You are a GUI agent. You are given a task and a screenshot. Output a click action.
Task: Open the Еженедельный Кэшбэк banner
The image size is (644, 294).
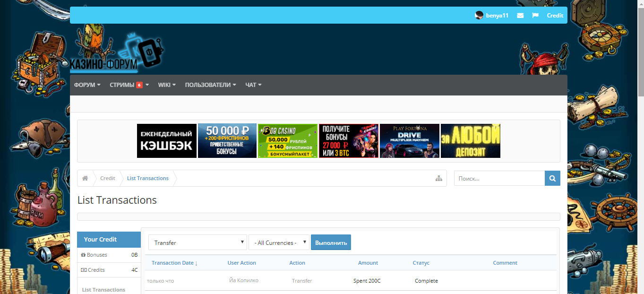(167, 141)
